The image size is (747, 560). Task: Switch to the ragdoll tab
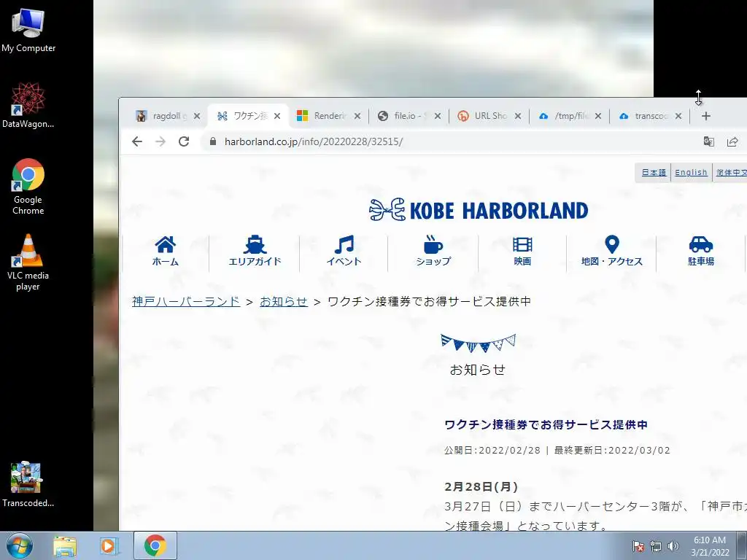(167, 116)
